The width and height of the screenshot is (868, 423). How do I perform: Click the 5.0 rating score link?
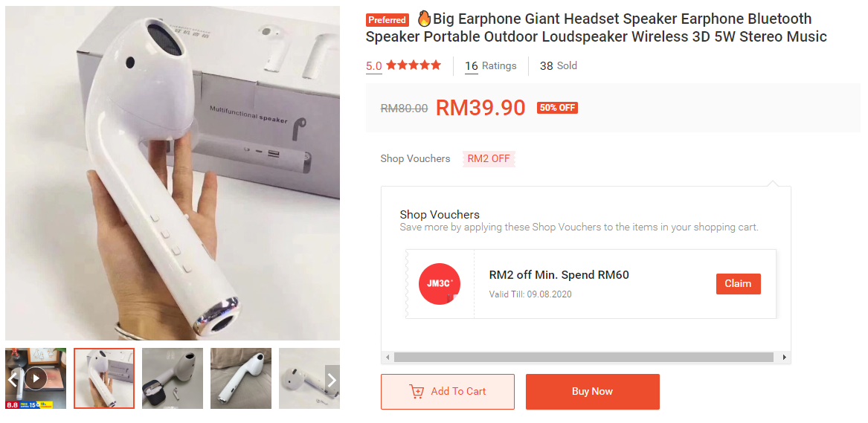click(x=373, y=66)
